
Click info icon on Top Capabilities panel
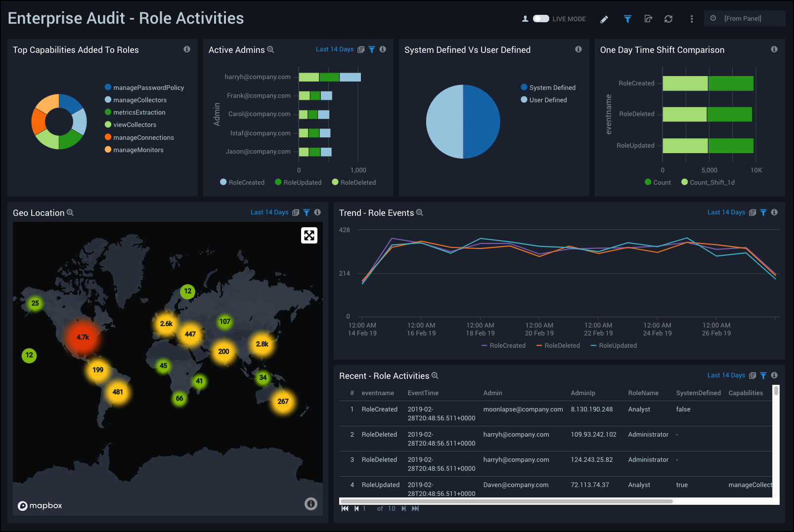point(187,49)
